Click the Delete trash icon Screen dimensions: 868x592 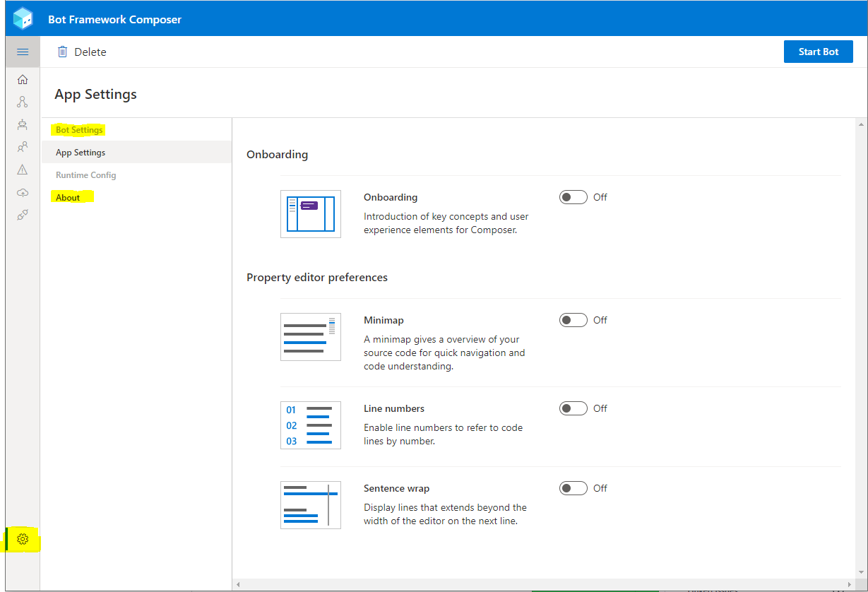63,52
